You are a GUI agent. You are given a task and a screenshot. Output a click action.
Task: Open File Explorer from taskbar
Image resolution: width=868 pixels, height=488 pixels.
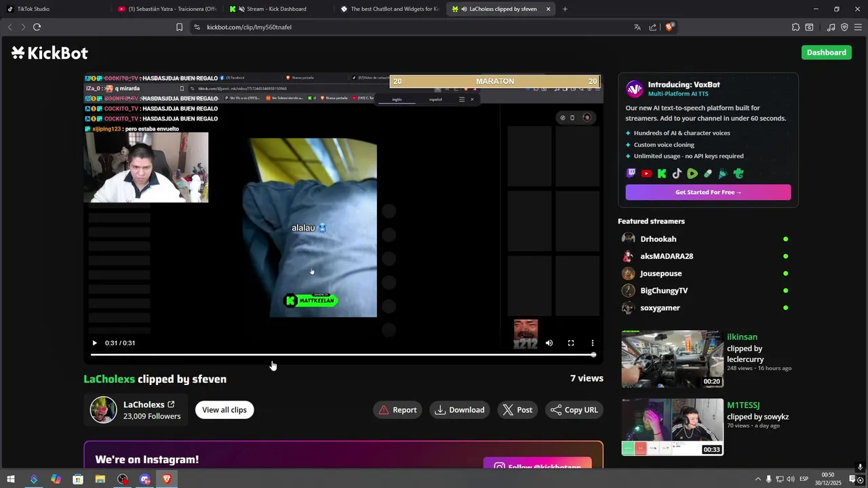100,479
